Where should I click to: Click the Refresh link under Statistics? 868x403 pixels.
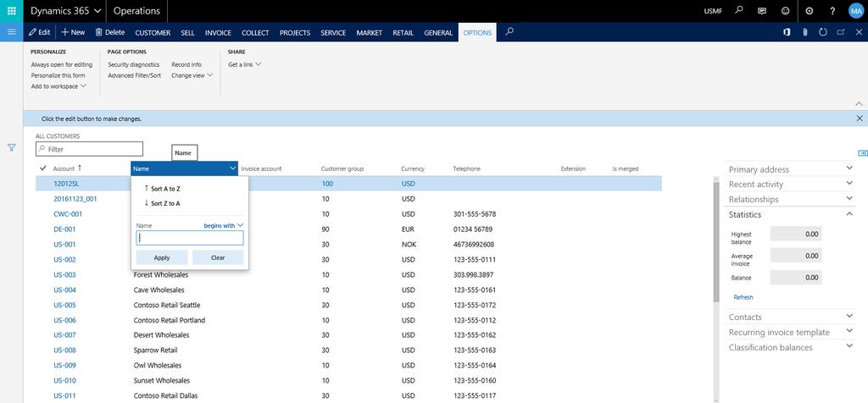[743, 297]
